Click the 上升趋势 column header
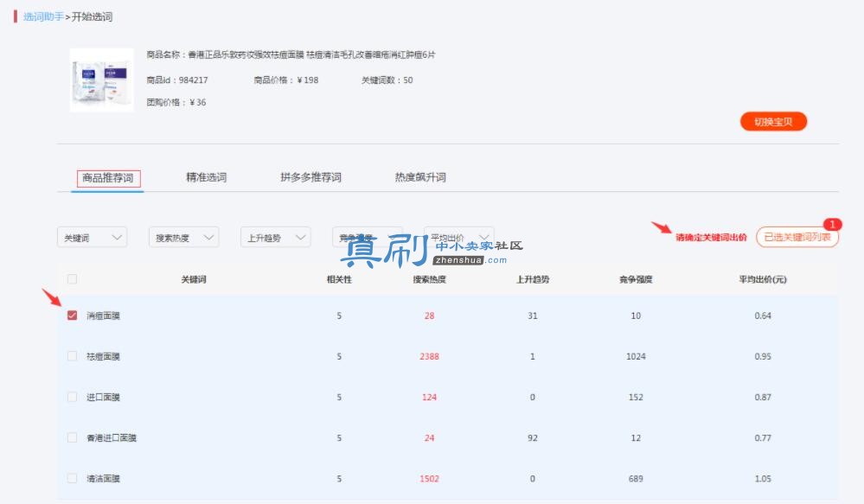 (532, 280)
